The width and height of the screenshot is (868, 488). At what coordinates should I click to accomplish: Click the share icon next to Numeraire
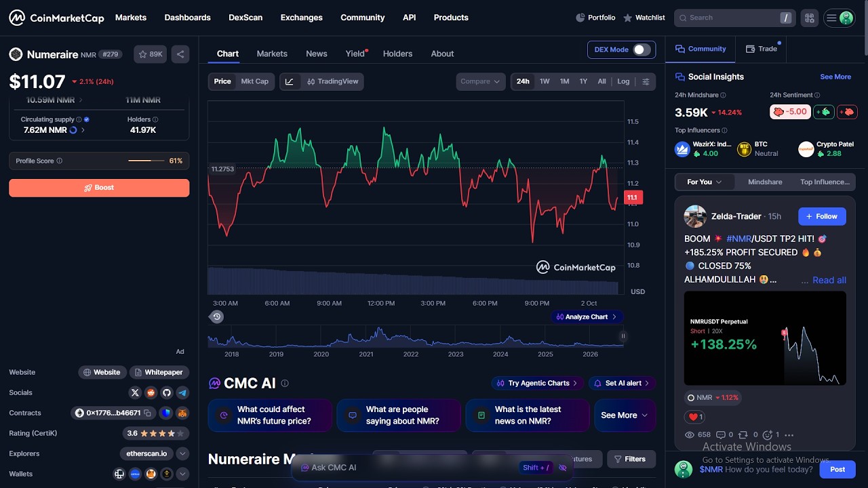click(x=180, y=54)
